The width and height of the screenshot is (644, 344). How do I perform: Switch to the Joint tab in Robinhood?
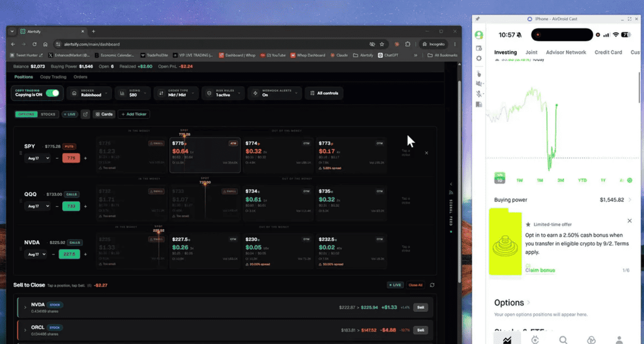tap(531, 52)
